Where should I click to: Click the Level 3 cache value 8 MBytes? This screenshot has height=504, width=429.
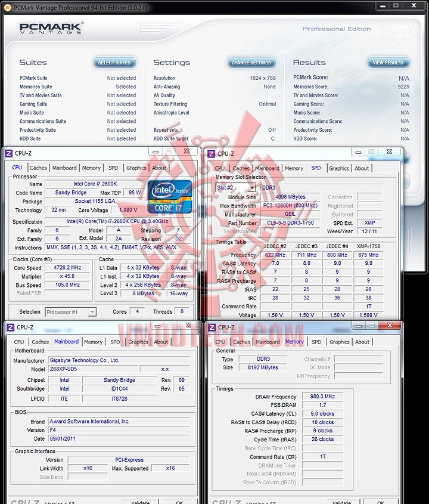coord(143,293)
